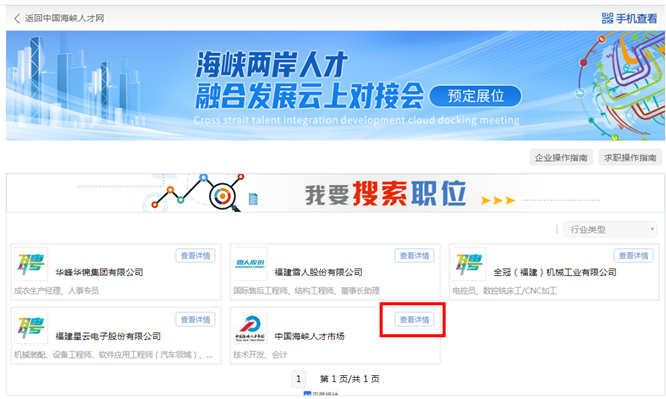The image size is (666, 399).
Task: Open the 求职操作指南 guide
Action: coord(630,158)
